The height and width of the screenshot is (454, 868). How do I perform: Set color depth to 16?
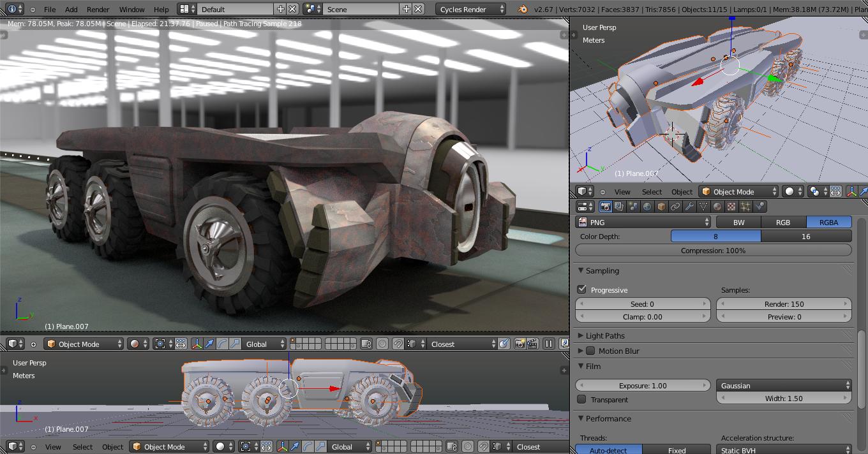[805, 236]
